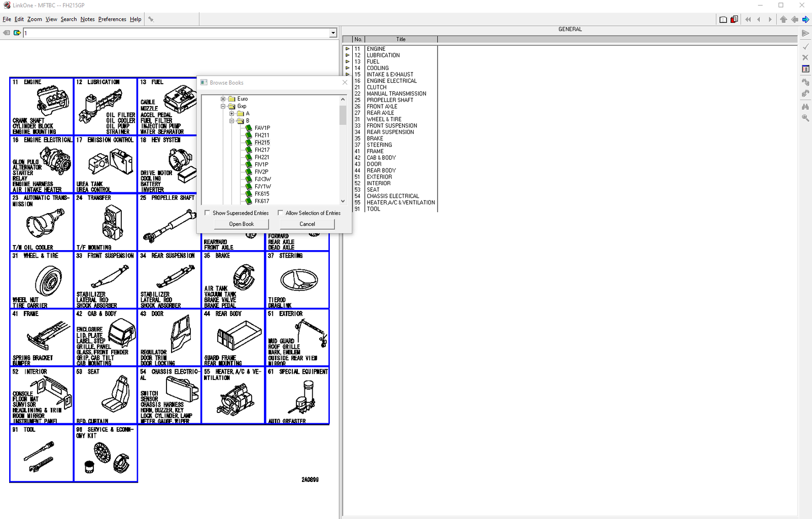Viewport: 812px width, 519px height.
Task: Click the checkmark icon in right sidebar
Action: click(805, 46)
